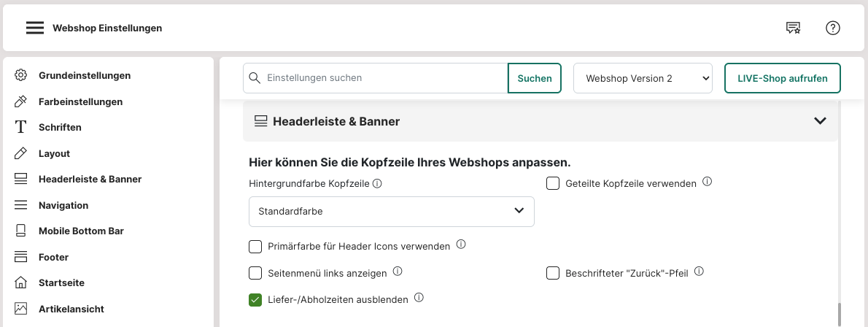Screen dimensions: 868x327
Task: Uncheck Liefer-/Abholzeiten ausblenden
Action: (x=255, y=299)
